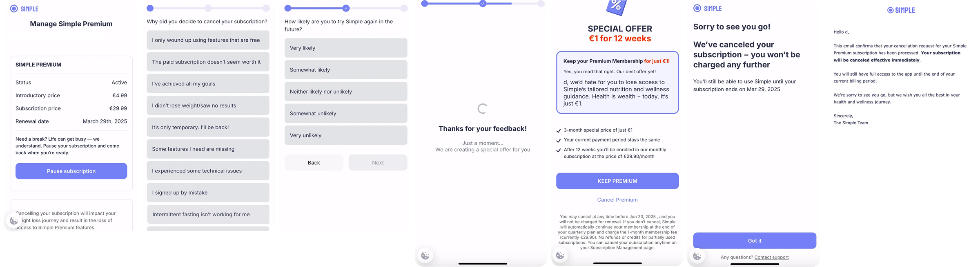Click cookie icon on the special offer screen
This screenshot has width=980, height=267.
[560, 256]
